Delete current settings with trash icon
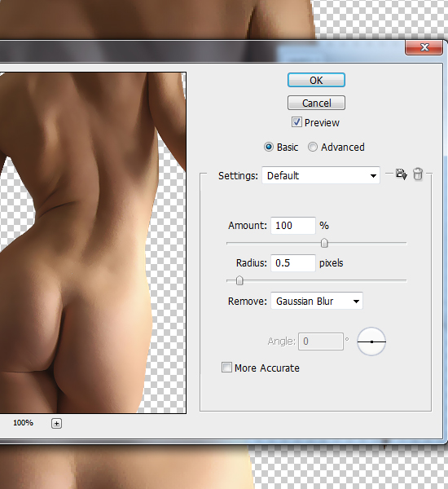The image size is (448, 489). point(418,174)
